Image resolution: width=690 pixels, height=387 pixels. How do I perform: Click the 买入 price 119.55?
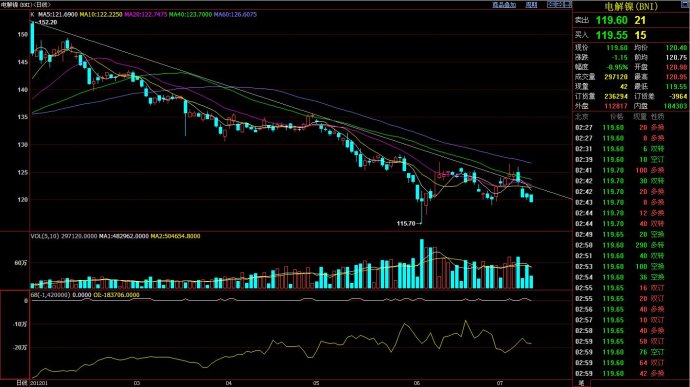point(612,35)
